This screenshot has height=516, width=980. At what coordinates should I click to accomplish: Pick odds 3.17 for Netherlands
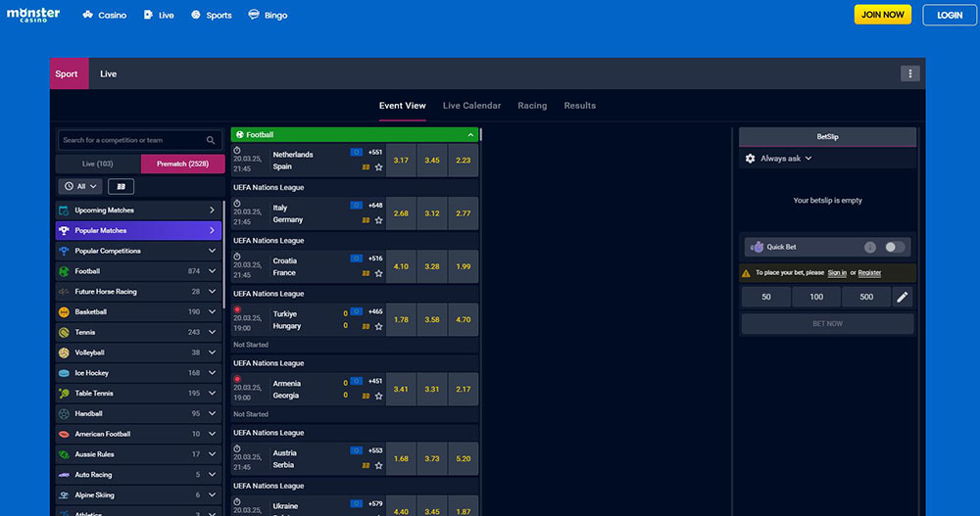[401, 161]
